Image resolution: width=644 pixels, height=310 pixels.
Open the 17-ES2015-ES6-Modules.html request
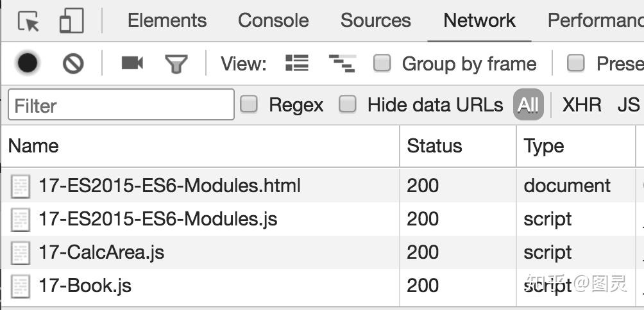(169, 186)
